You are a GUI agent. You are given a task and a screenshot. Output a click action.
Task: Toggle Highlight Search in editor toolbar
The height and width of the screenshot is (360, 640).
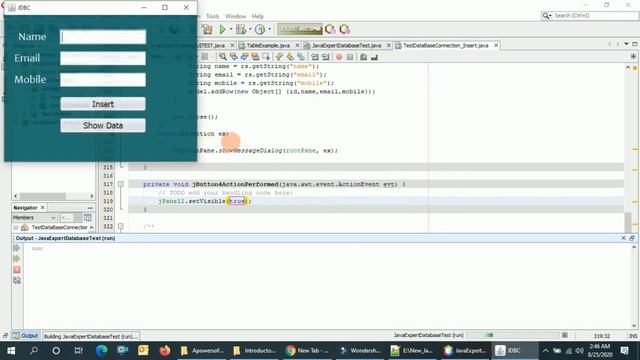[x=255, y=57]
